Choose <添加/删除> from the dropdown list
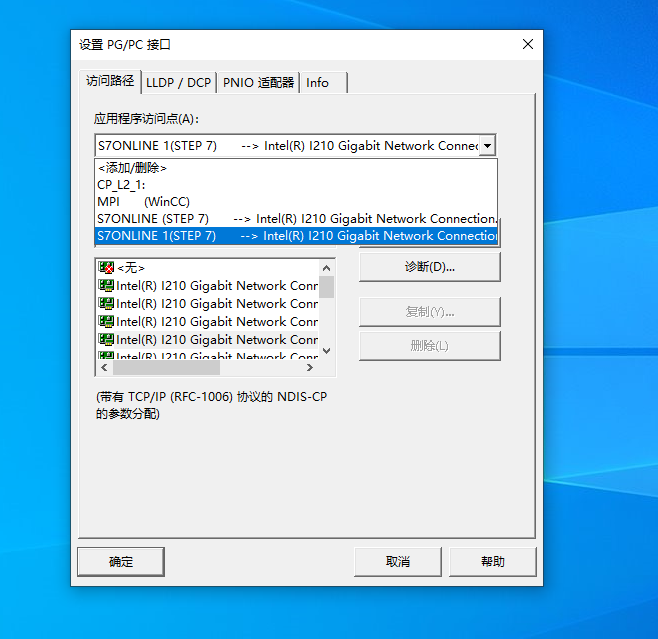Image resolution: width=658 pixels, height=639 pixels. 132,168
